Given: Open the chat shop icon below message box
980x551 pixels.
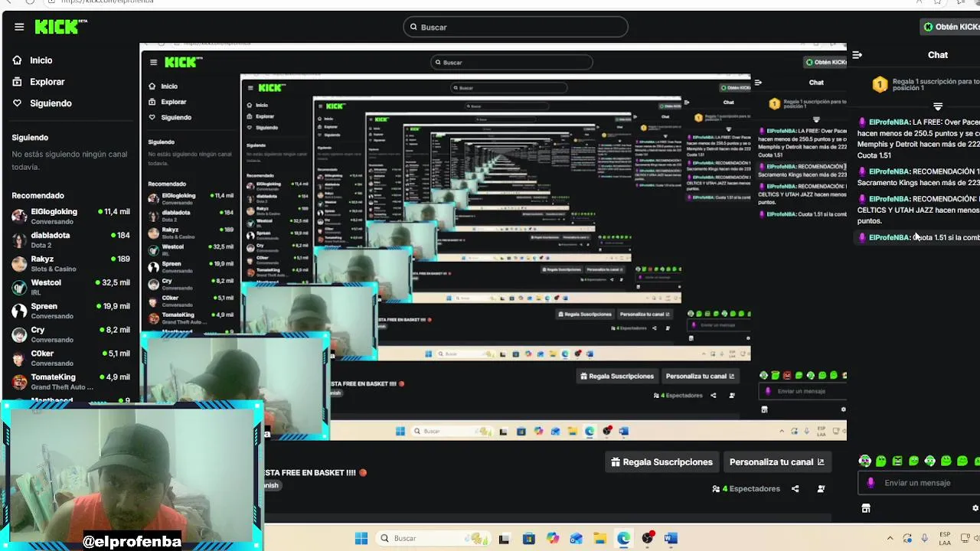Looking at the screenshot, I should tap(866, 508).
